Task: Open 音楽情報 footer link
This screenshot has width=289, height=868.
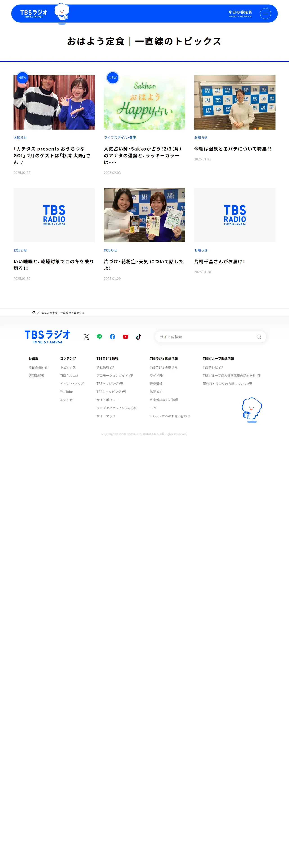Action: coord(156,384)
